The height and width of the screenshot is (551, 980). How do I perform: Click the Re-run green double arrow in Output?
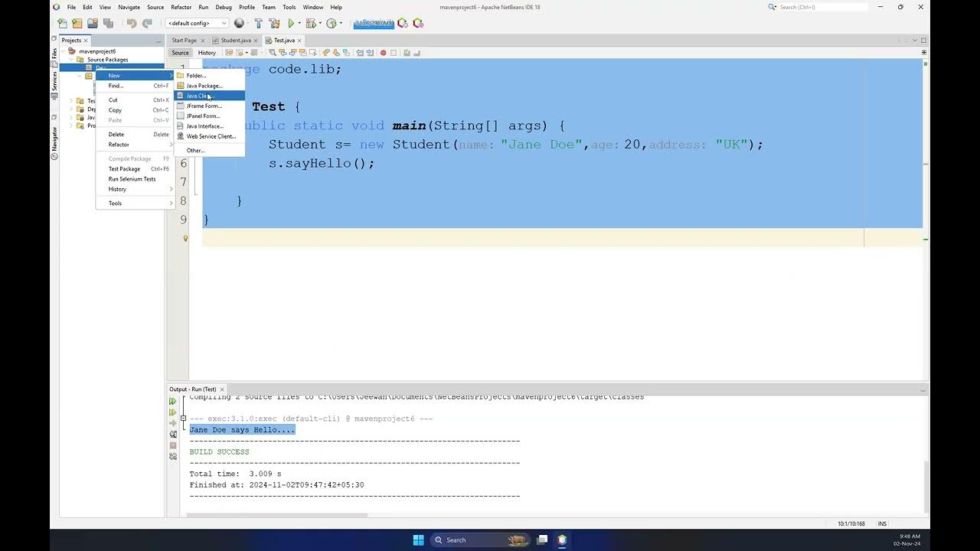173,401
